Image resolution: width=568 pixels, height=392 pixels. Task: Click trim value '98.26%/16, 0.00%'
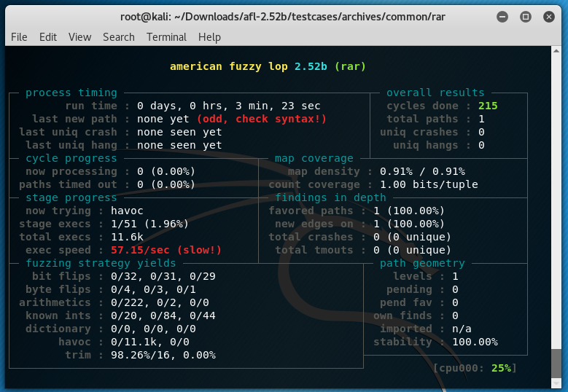pyautogui.click(x=163, y=355)
